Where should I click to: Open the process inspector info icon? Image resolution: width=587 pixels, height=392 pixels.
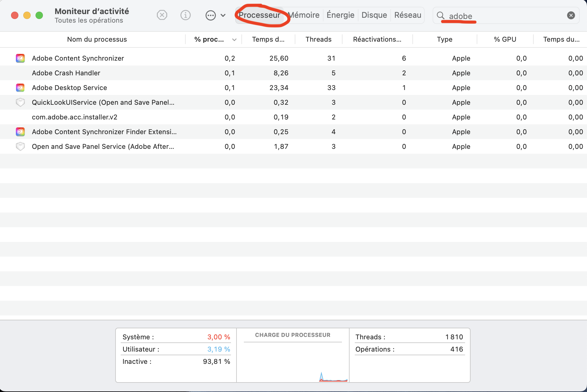tap(185, 15)
